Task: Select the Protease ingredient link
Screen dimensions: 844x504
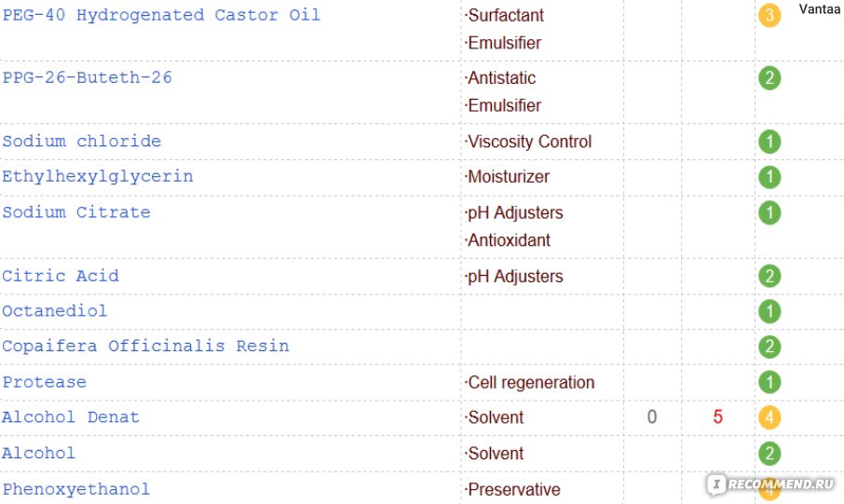Action: click(x=44, y=382)
